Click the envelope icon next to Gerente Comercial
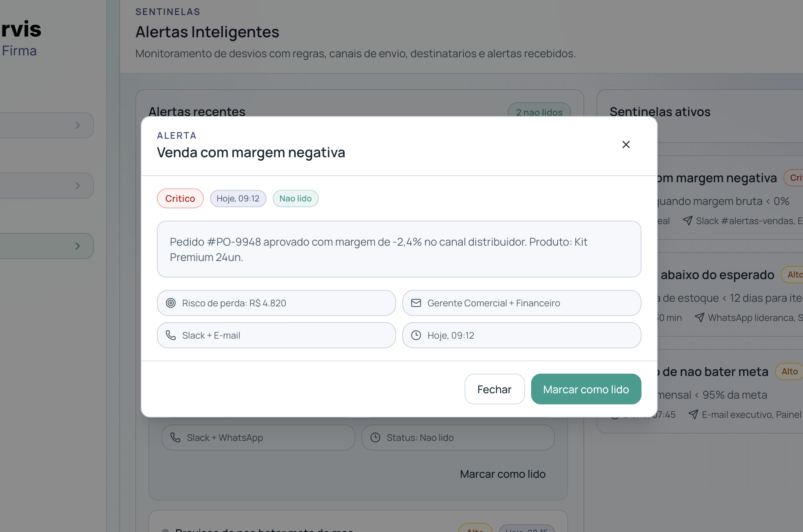 tap(416, 303)
